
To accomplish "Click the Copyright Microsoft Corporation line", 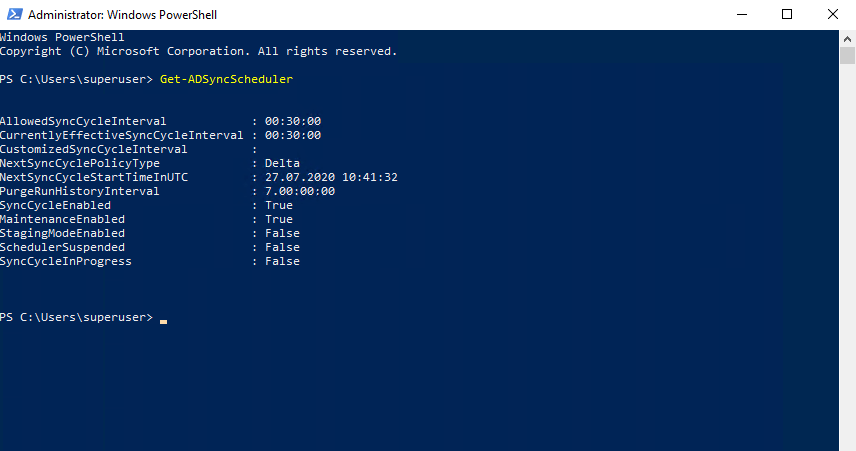I will [x=198, y=51].
